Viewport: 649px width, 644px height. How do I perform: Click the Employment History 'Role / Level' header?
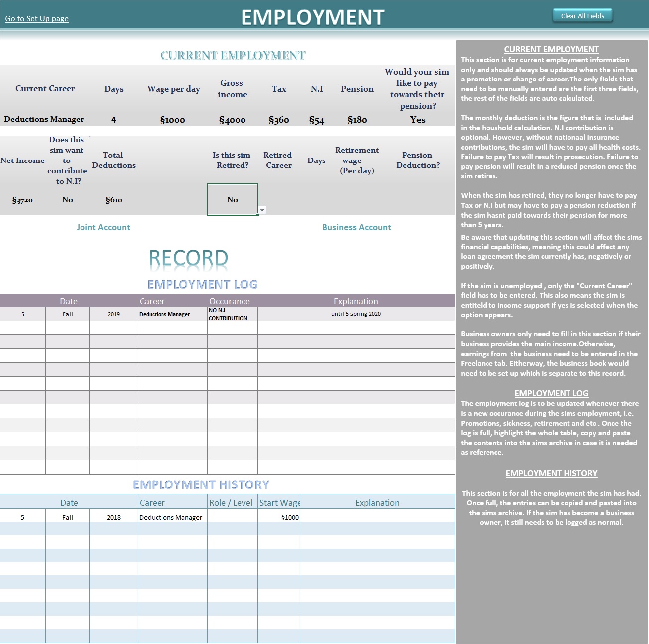231,503
